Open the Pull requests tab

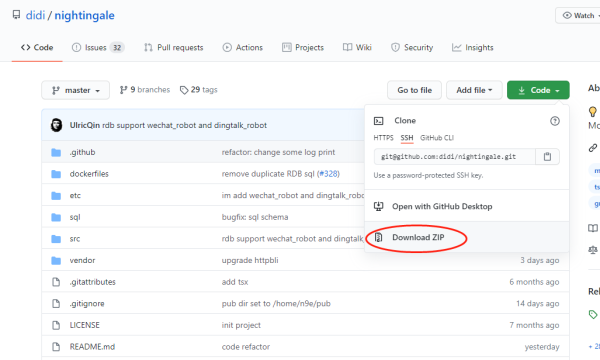[173, 47]
